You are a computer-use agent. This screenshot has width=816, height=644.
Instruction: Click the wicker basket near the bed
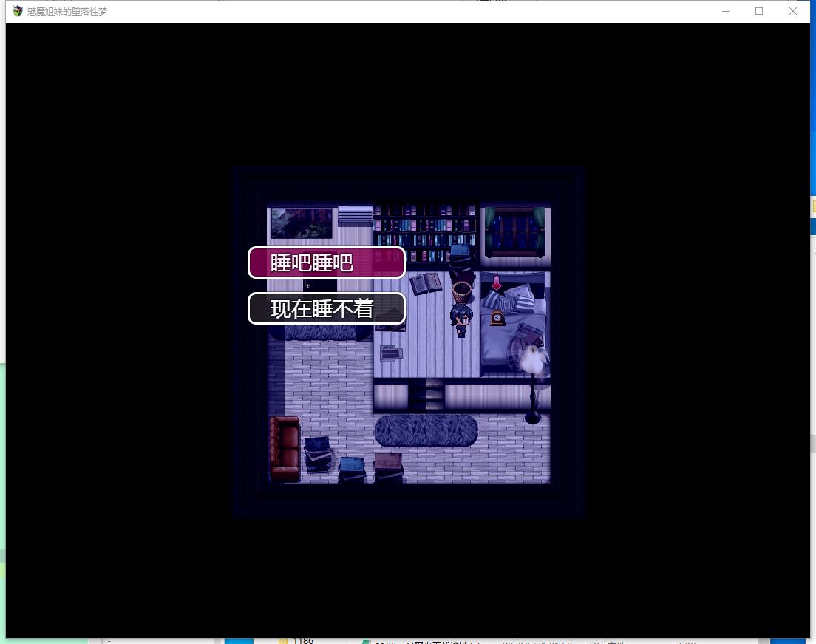pos(462,291)
